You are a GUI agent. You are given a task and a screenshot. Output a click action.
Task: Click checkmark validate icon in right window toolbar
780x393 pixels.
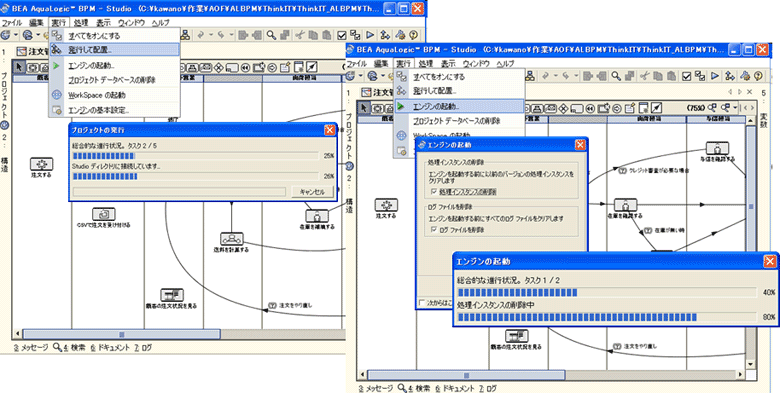click(x=687, y=76)
